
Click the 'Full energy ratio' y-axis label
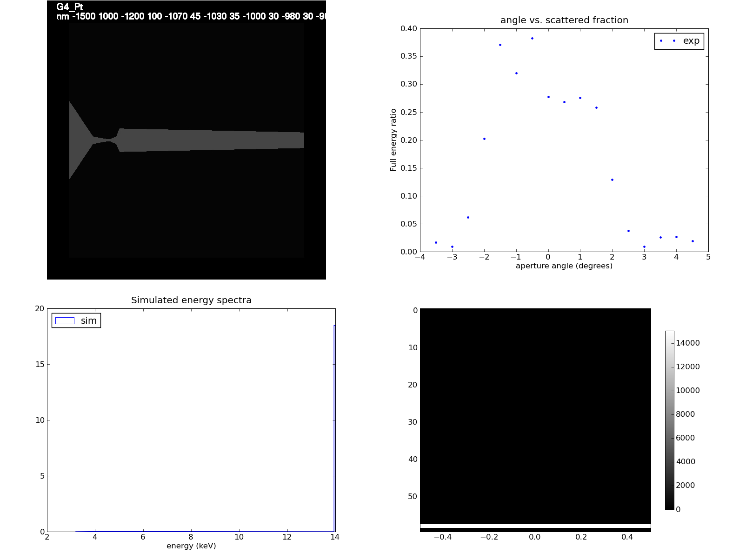pyautogui.click(x=393, y=140)
